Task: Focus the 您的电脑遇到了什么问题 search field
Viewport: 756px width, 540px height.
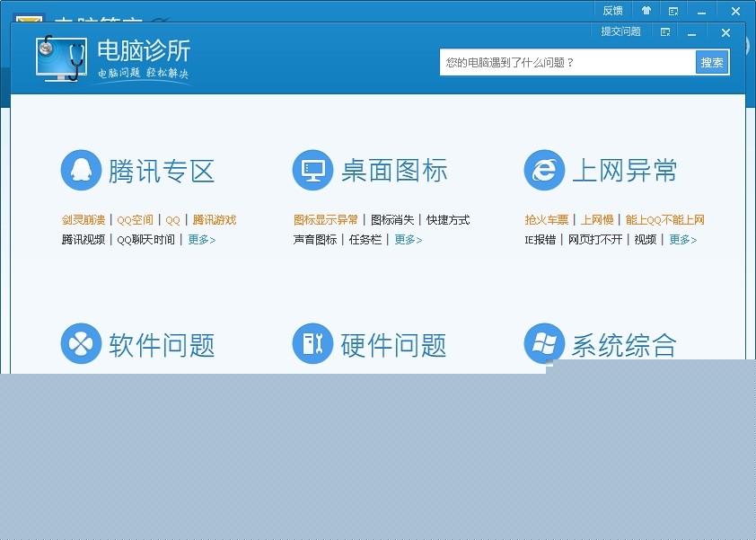Action: [x=567, y=62]
